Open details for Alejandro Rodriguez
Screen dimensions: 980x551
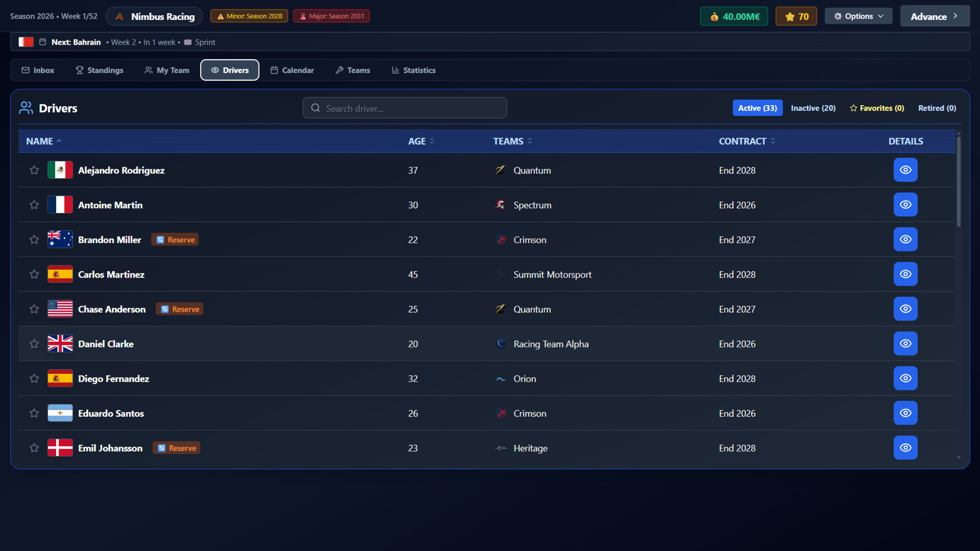(x=905, y=170)
